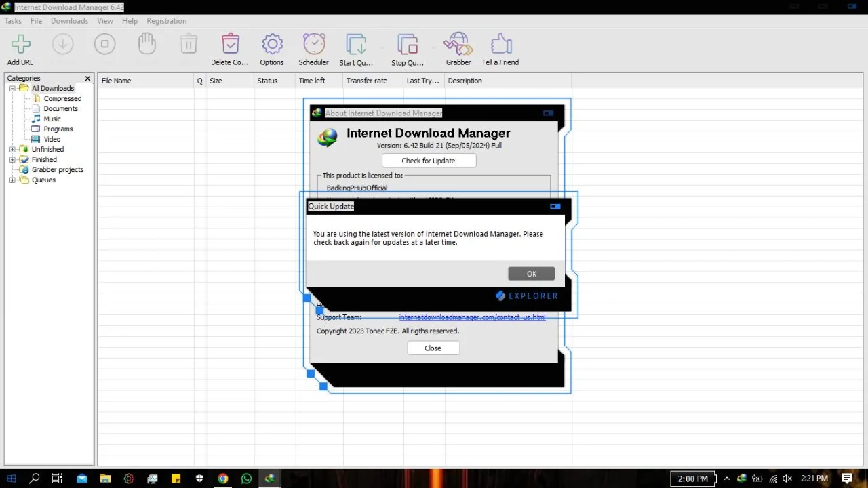Select the Video category
Image resolution: width=868 pixels, height=488 pixels.
coord(52,140)
